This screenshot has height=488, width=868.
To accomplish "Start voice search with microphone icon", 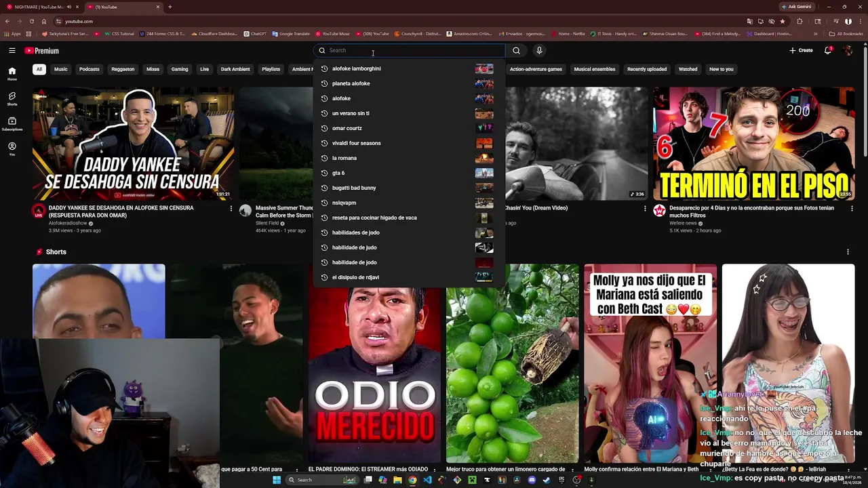I will [x=539, y=50].
